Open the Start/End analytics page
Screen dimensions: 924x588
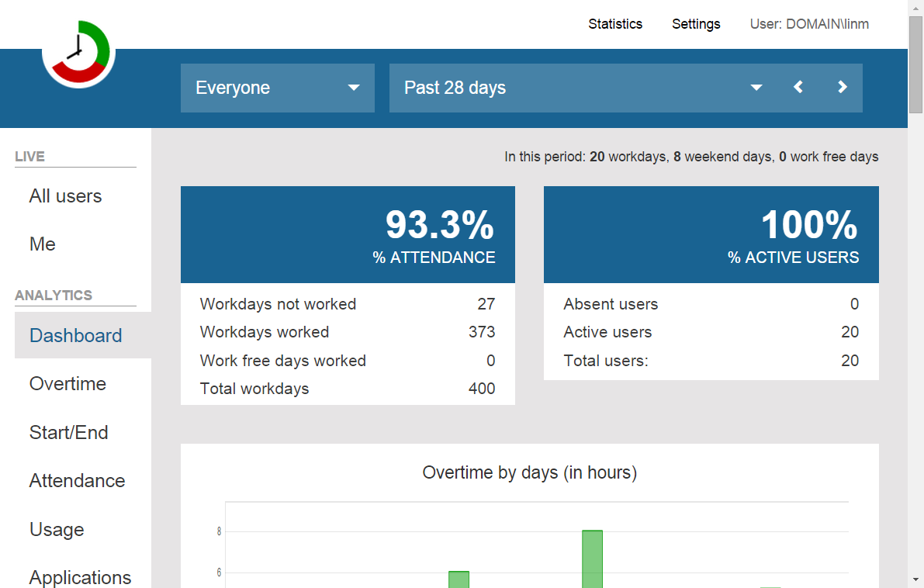pos(68,433)
